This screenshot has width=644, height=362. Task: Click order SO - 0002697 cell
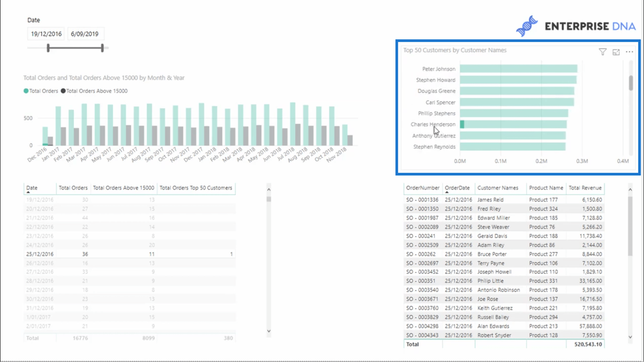(422, 263)
